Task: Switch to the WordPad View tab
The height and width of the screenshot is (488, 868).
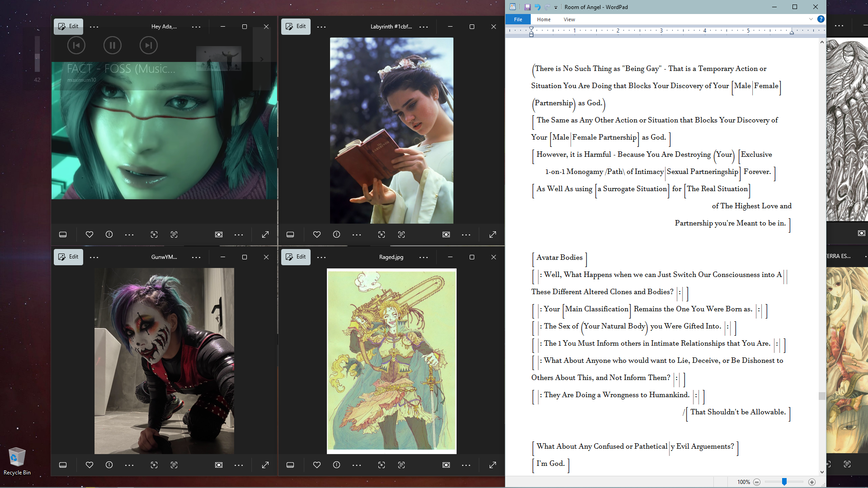Action: [569, 19]
